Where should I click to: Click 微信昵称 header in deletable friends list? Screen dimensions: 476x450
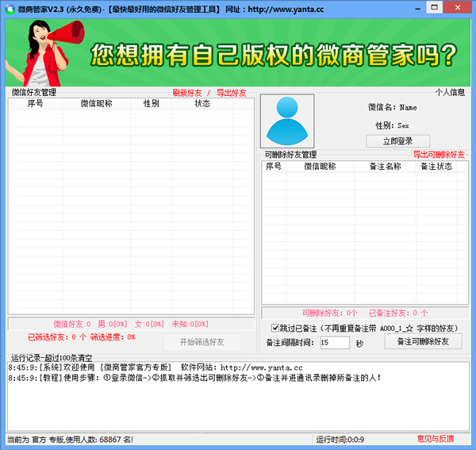[x=320, y=167]
